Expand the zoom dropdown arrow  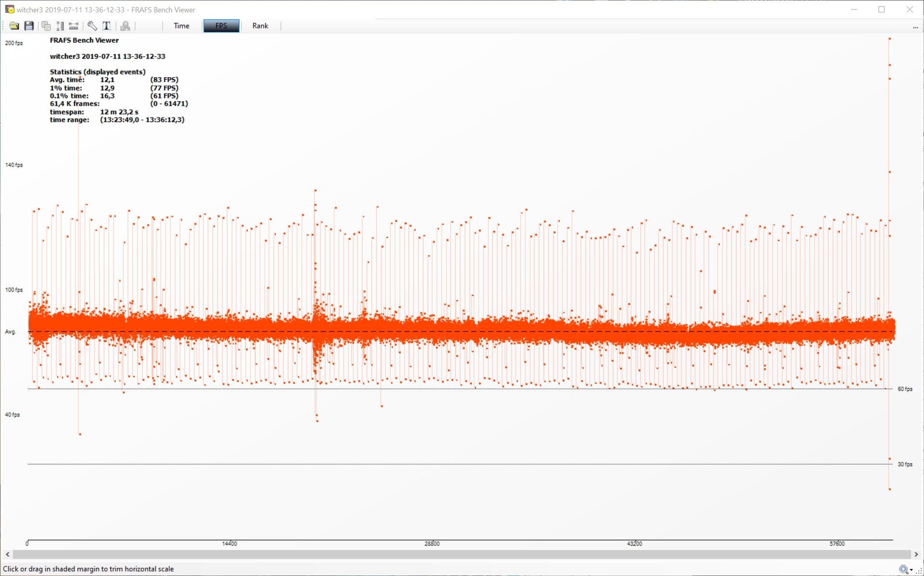[x=911, y=570]
